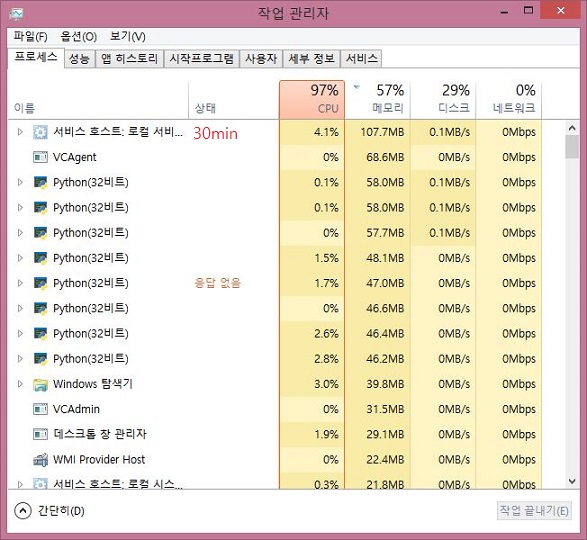Viewport: 587px width, 540px height.
Task: Click the Python icon on the 46.4MB row
Action: tap(40, 333)
